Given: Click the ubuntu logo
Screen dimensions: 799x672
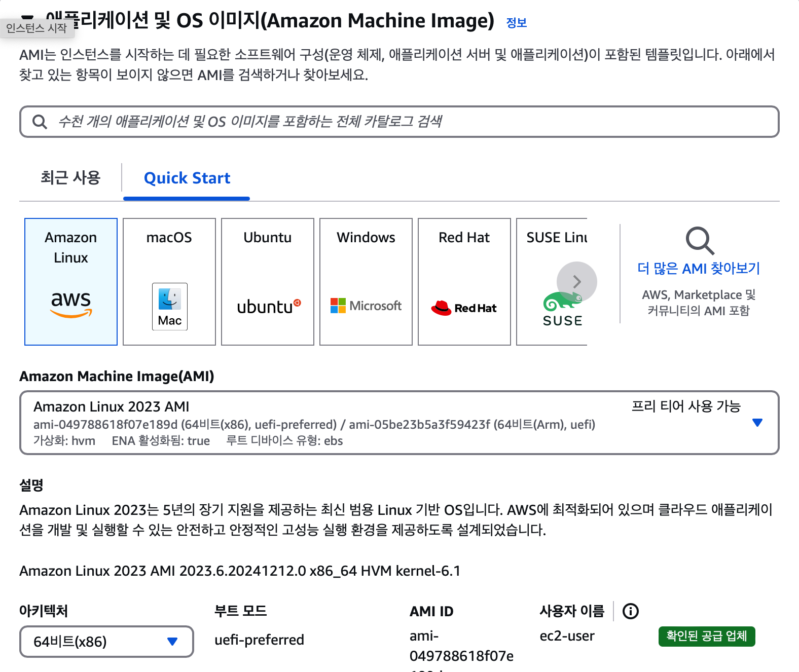Looking at the screenshot, I should [x=269, y=307].
